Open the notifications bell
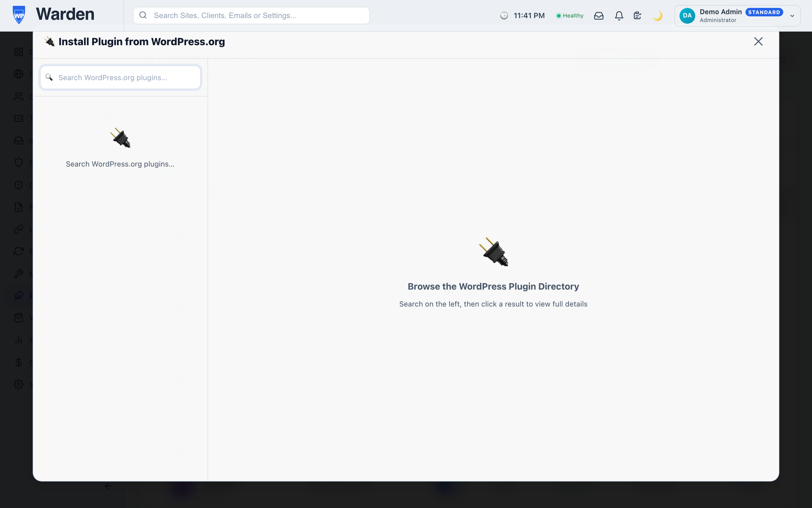Screen dimensions: 812x508 coord(619,16)
